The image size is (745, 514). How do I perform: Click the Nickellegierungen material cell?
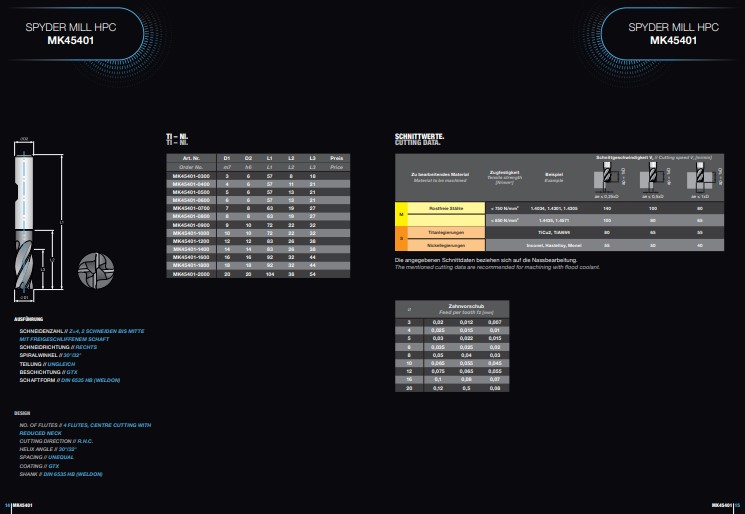point(446,245)
